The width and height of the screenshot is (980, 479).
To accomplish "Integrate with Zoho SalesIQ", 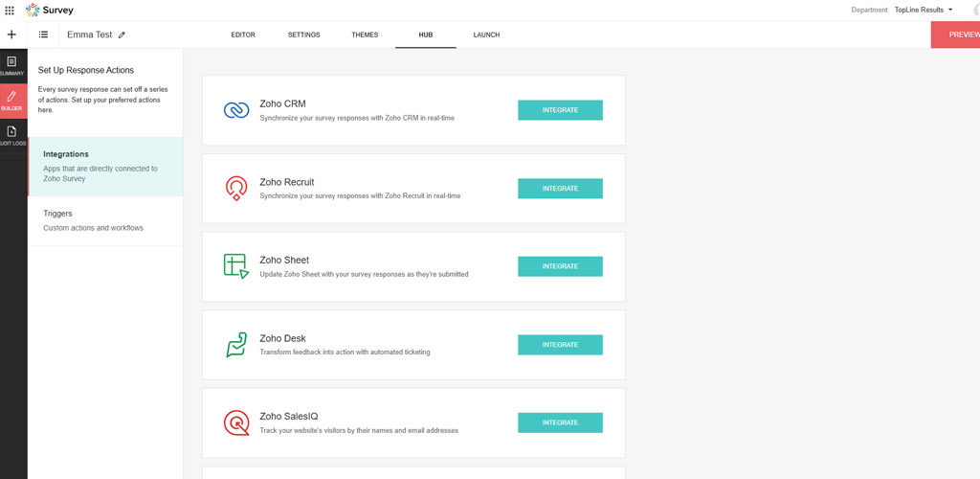I will 560,422.
